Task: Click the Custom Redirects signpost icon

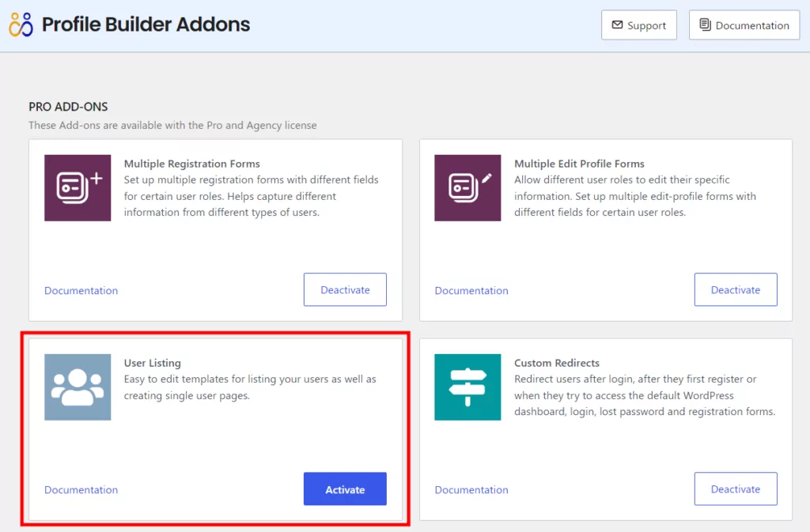Action: tap(467, 387)
